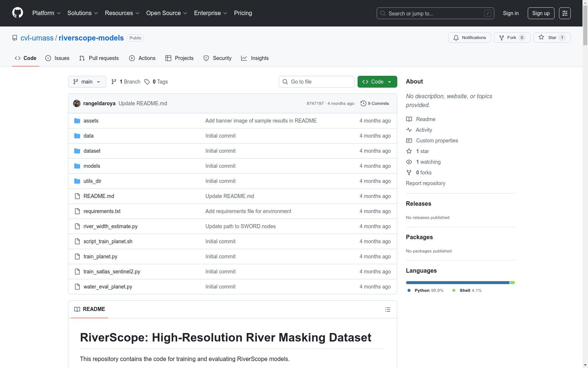This screenshot has width=588, height=368.
Task: Open the riverscope-models repository link
Action: click(91, 38)
